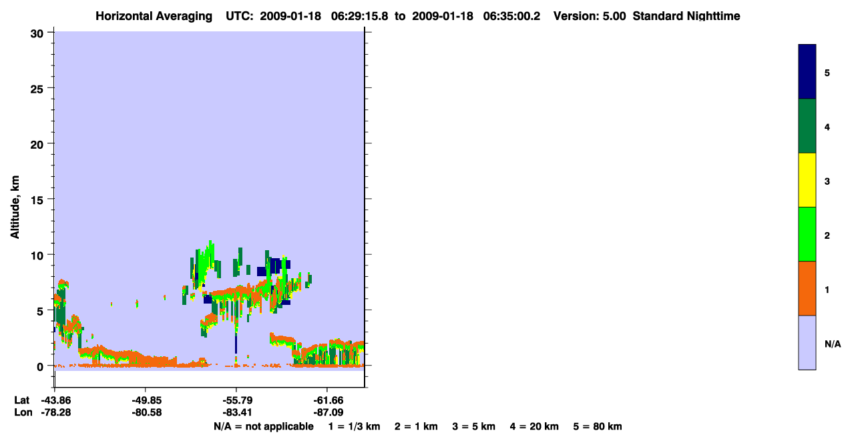The image size is (868, 445).
Task: Click the start time '06:29:15.8' in title
Action: tap(358, 16)
